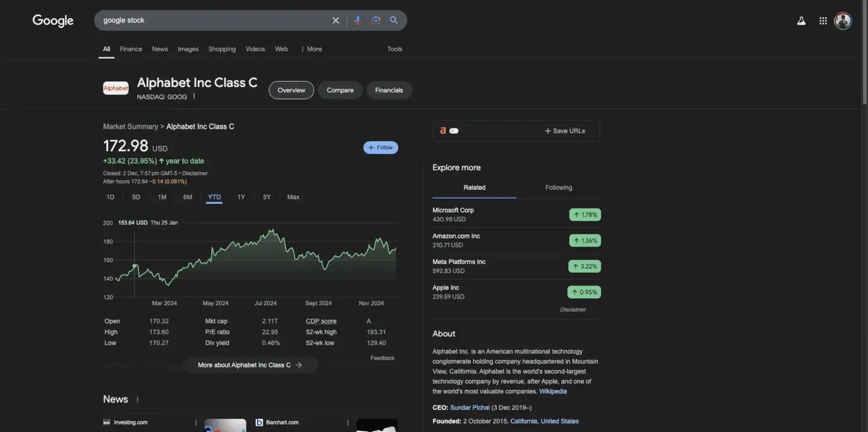Select YTD chart range
The image size is (868, 432).
point(214,197)
